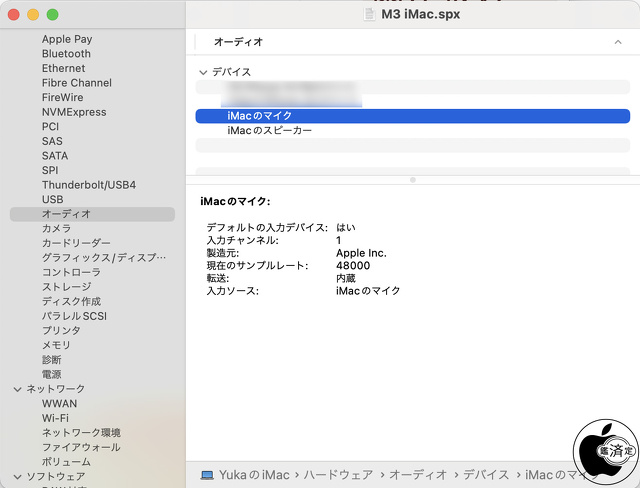Select オーディオ in the sidebar
Screen dimensions: 640x488
(92, 214)
